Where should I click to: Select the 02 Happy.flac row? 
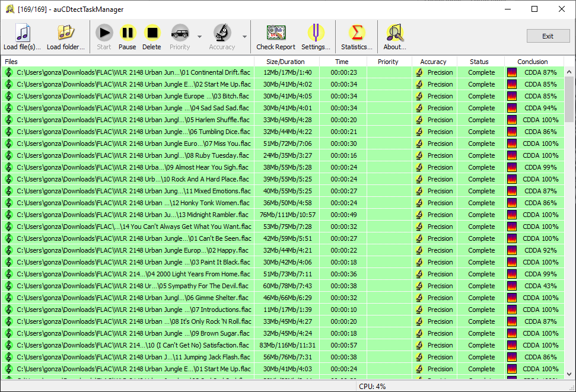tap(282, 250)
